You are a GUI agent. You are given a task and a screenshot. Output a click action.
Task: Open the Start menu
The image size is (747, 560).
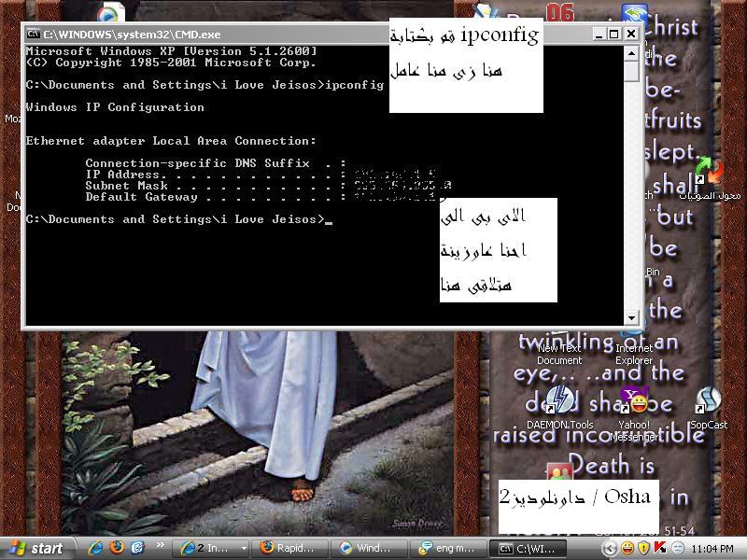click(x=37, y=548)
